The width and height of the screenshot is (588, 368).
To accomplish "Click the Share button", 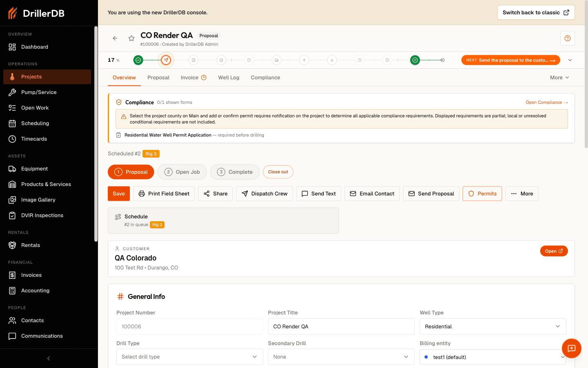I will [216, 194].
